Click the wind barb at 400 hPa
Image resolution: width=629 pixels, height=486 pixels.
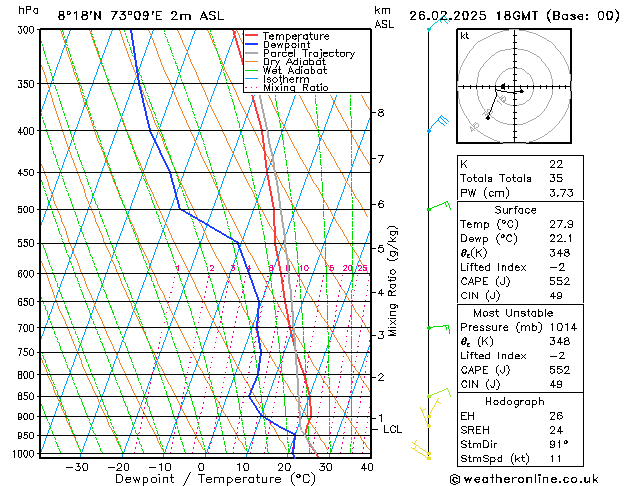point(438,124)
